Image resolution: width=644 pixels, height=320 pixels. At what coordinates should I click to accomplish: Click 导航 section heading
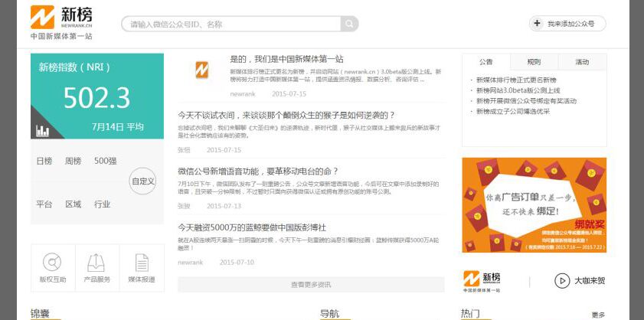330,314
